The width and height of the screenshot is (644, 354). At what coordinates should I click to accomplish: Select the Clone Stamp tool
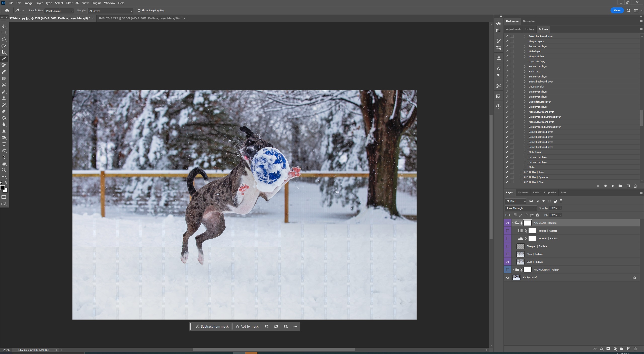[x=4, y=98]
